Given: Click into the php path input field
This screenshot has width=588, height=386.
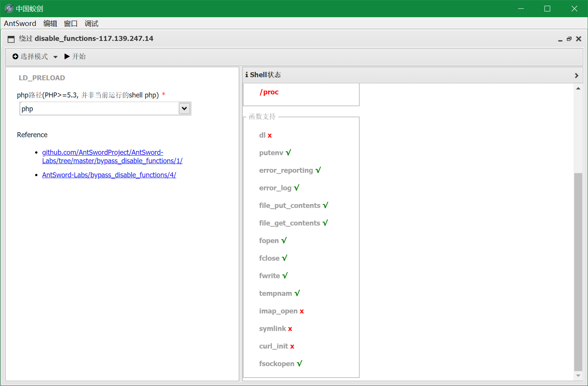Looking at the screenshot, I should click(x=99, y=109).
